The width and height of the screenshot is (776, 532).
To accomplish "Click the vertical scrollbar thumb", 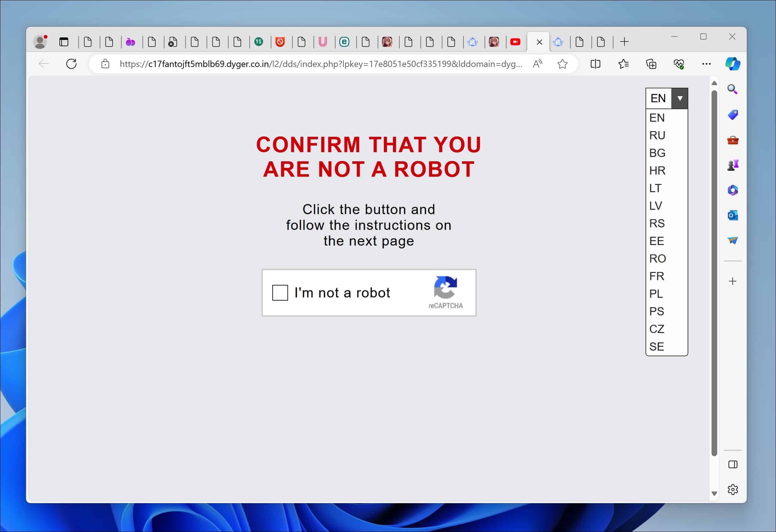I will (714, 273).
